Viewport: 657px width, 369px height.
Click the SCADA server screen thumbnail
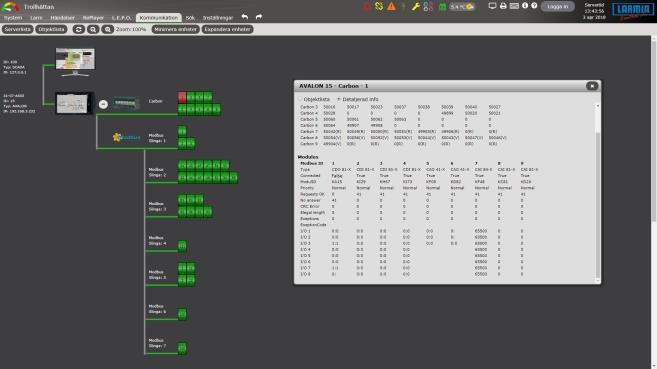[x=75, y=59]
